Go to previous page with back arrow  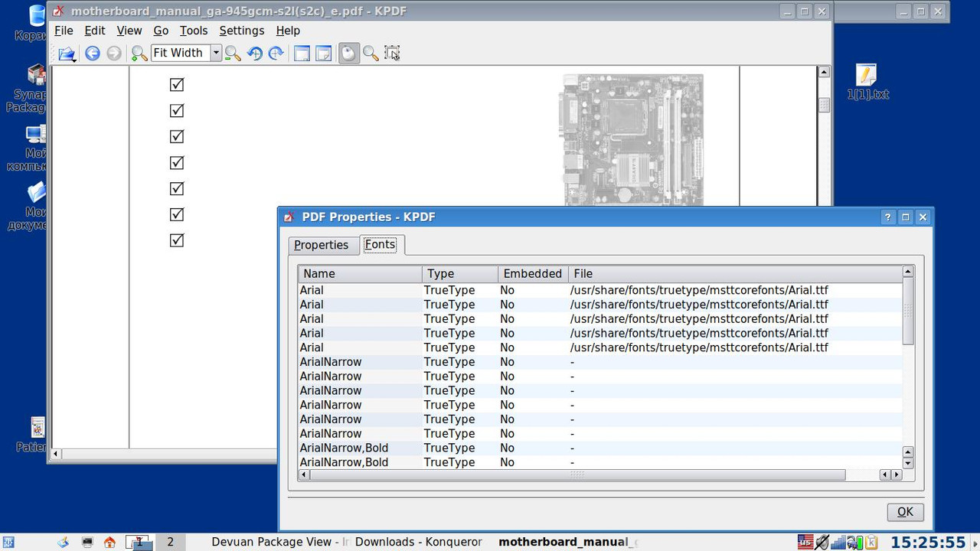coord(93,54)
